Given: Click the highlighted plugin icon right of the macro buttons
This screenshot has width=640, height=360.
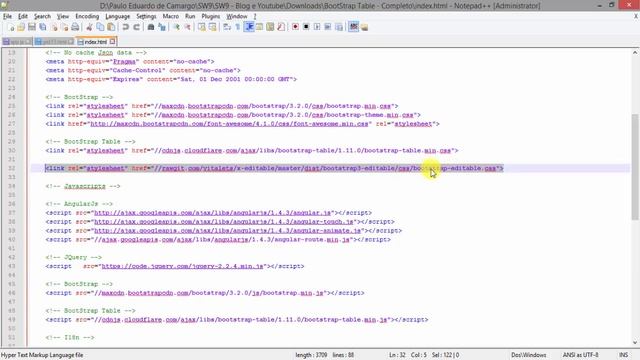Looking at the screenshot, I should coord(353,27).
